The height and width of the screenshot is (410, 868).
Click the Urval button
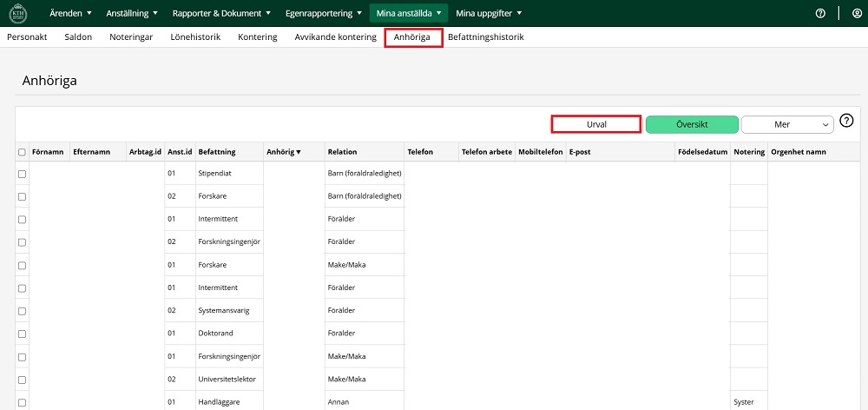(595, 124)
